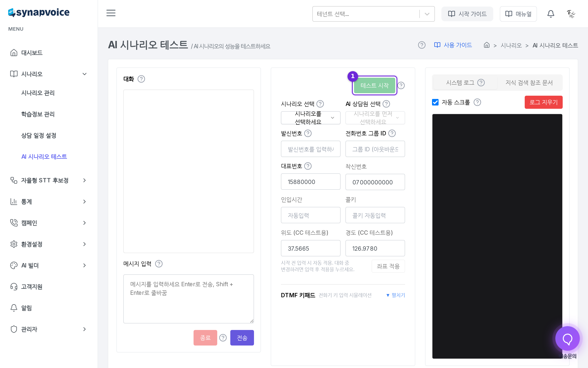
Task: Open the user profile avatar
Action: tap(571, 14)
